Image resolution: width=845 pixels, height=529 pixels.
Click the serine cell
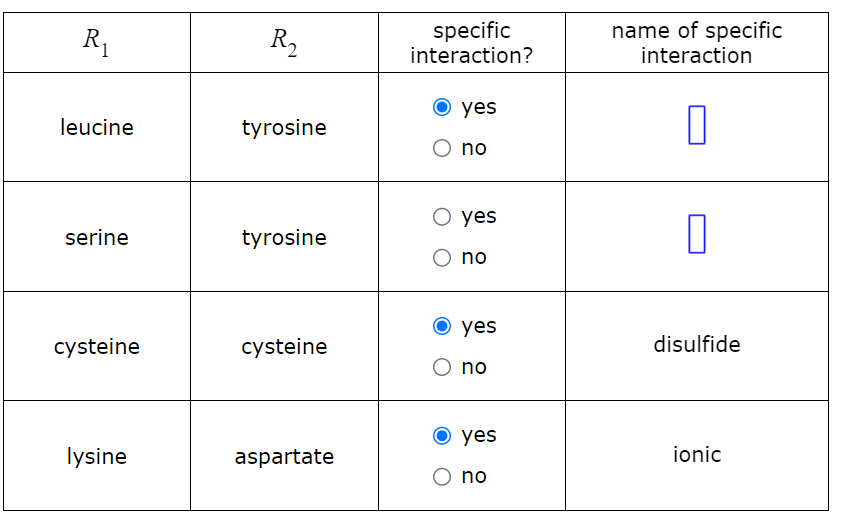(97, 237)
